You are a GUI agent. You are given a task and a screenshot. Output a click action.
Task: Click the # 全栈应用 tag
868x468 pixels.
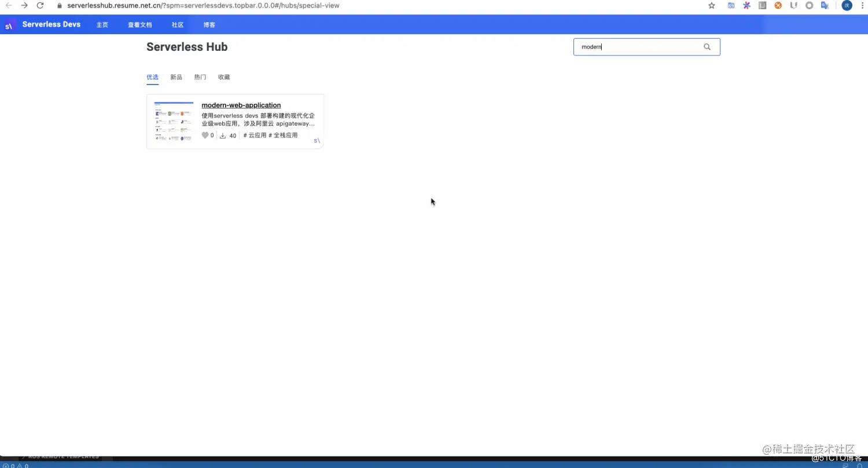coord(283,135)
